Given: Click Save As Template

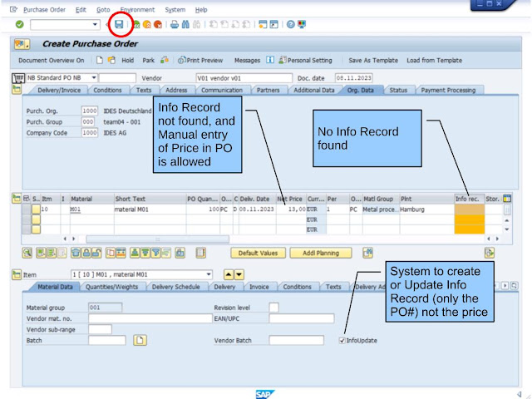Looking at the screenshot, I should 373,61.
